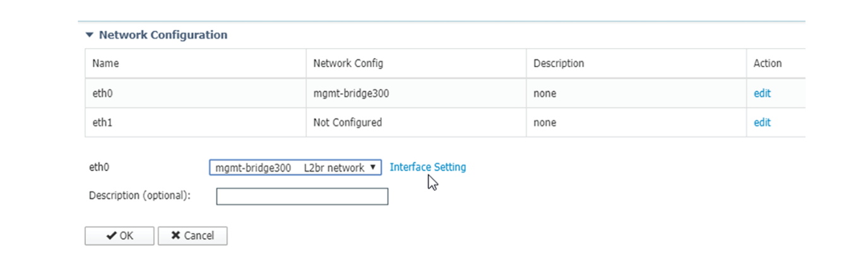Image resolution: width=868 pixels, height=278 pixels.
Task: Click the Name column header
Action: 196,64
